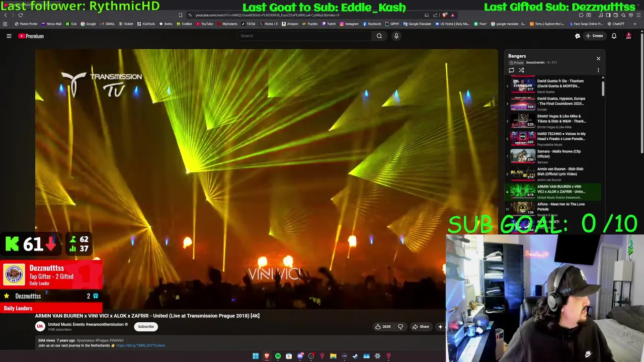Click the browser back arrow
The image size is (644, 362).
(5, 15)
